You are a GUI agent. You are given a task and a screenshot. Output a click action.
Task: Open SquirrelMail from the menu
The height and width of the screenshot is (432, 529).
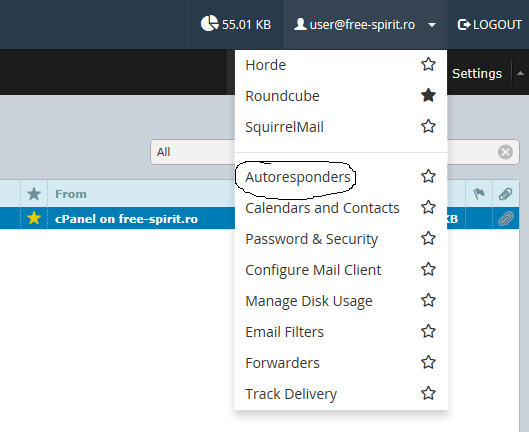tap(284, 127)
